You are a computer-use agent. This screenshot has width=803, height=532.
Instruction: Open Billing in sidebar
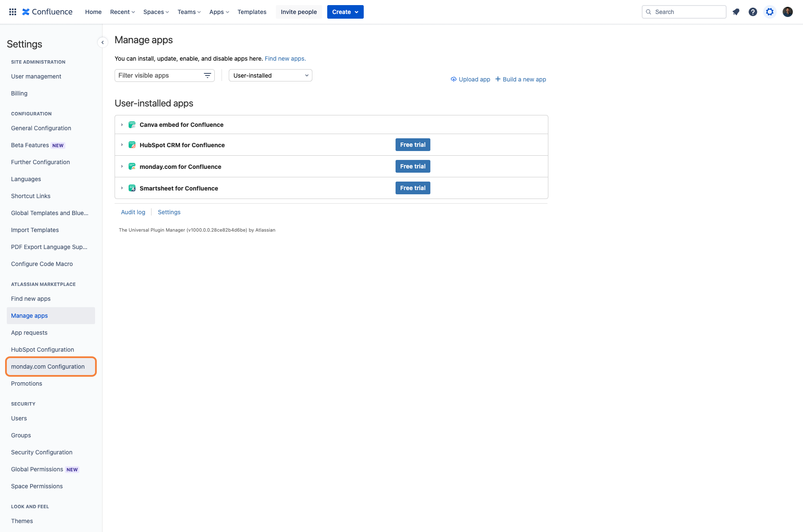point(51,93)
